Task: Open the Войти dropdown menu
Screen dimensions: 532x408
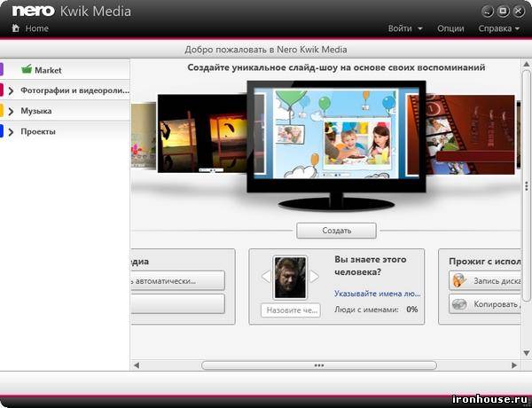Action: pyautogui.click(x=405, y=28)
